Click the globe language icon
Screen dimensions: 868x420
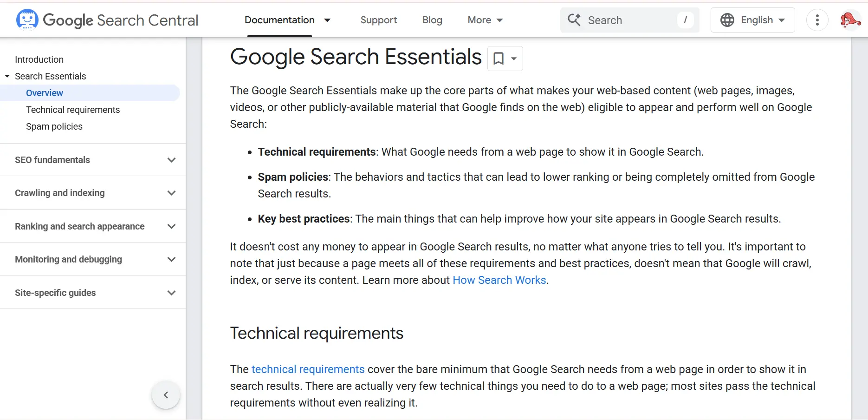pos(727,20)
